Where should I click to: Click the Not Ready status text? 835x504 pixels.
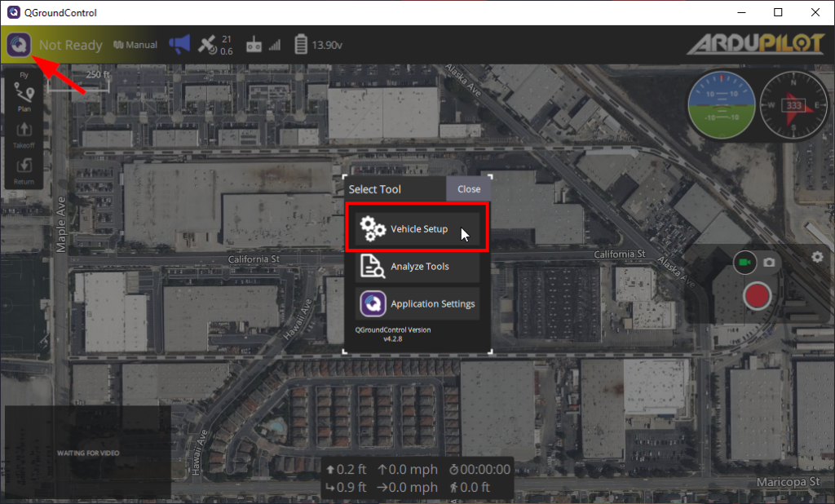click(71, 45)
